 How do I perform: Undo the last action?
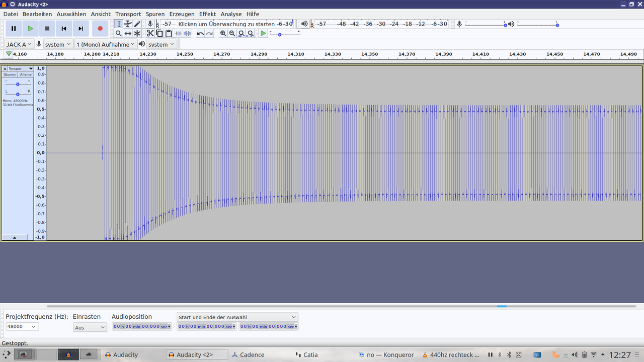(200, 33)
